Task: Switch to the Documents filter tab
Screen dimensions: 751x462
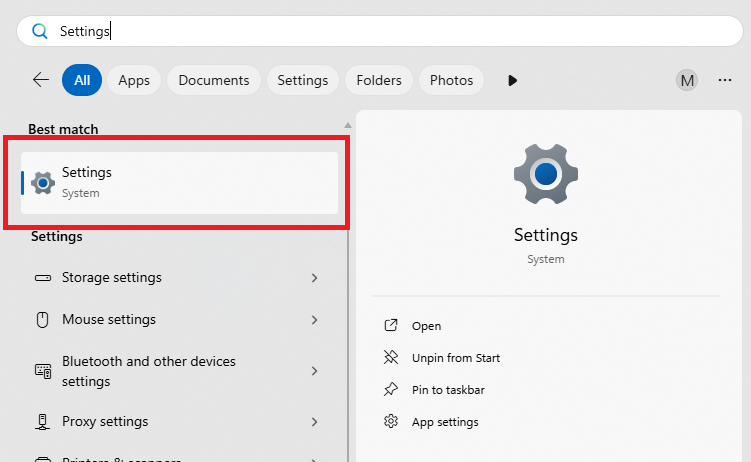Action: [214, 80]
